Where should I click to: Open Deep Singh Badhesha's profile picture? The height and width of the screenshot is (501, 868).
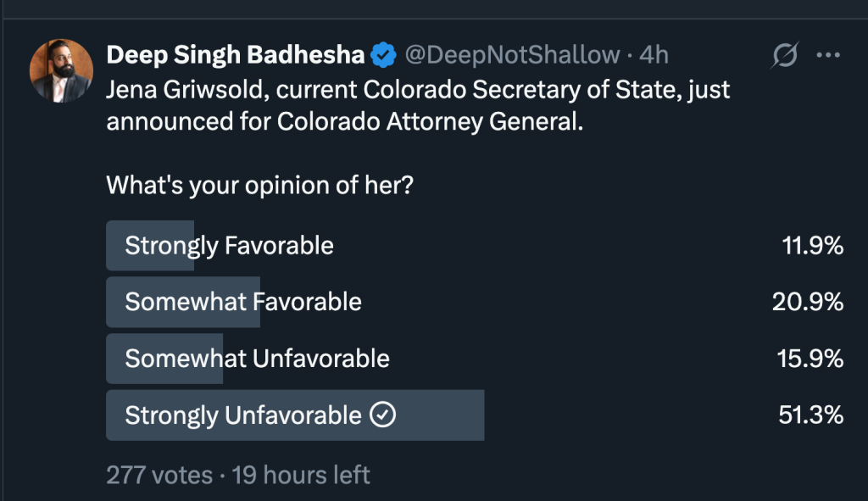coord(61,70)
